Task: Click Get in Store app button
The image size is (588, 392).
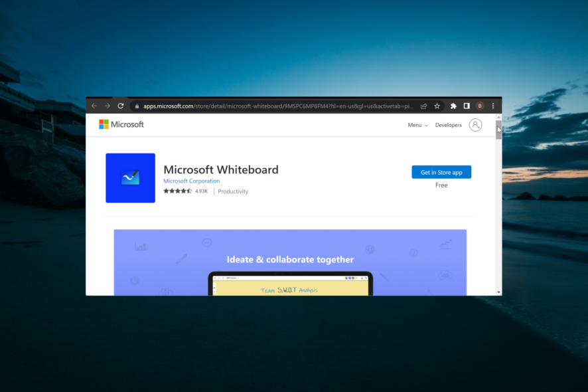Action: 441,172
